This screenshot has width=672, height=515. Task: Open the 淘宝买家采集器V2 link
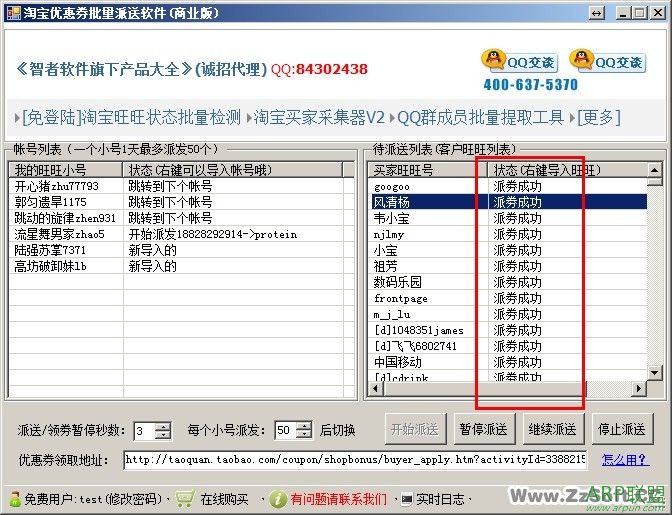point(319,117)
